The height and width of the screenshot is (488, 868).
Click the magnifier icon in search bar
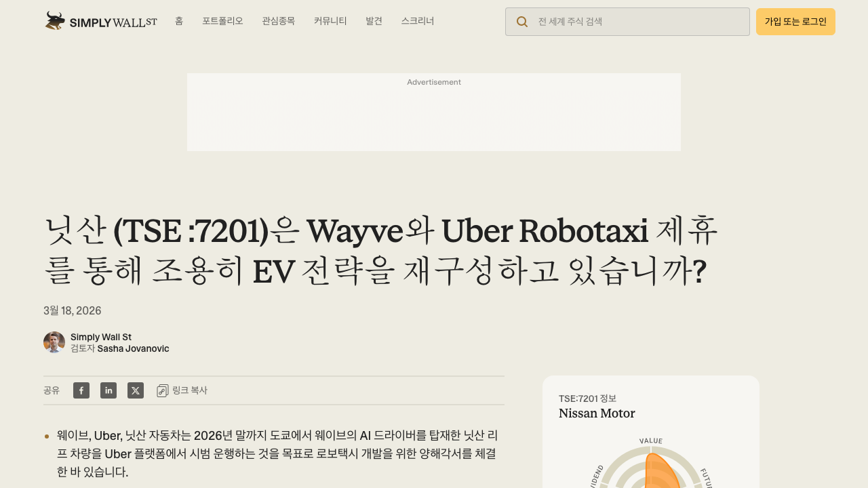point(522,22)
